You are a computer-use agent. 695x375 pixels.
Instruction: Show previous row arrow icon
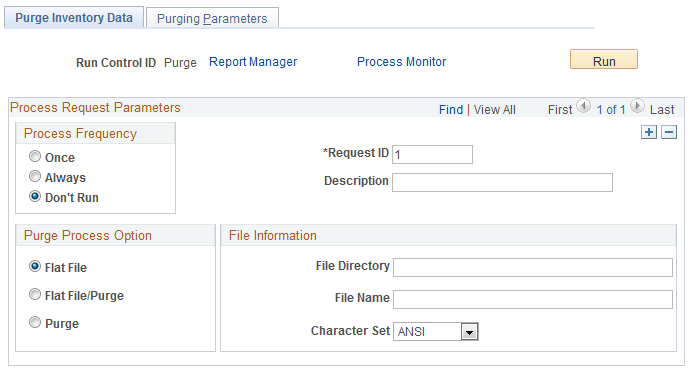tap(583, 106)
